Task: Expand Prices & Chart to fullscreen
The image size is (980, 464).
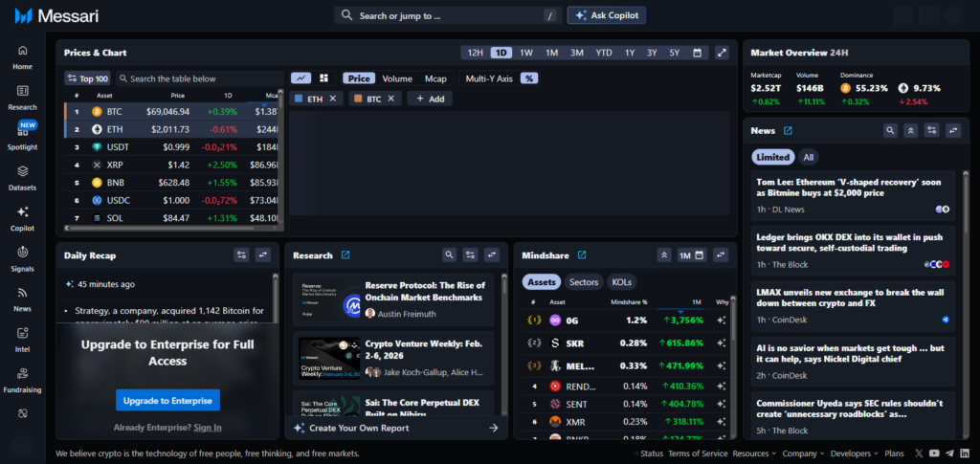Action: pos(723,53)
